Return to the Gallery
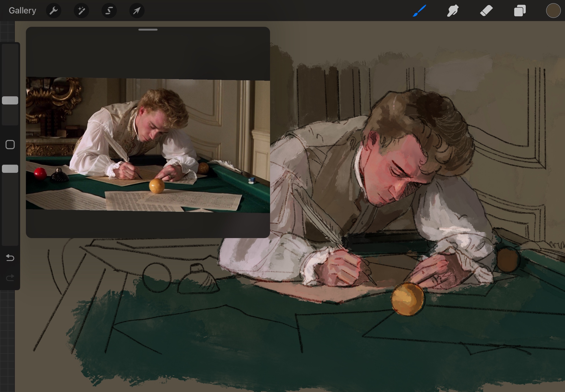Image resolution: width=565 pixels, height=392 pixels. click(x=22, y=11)
